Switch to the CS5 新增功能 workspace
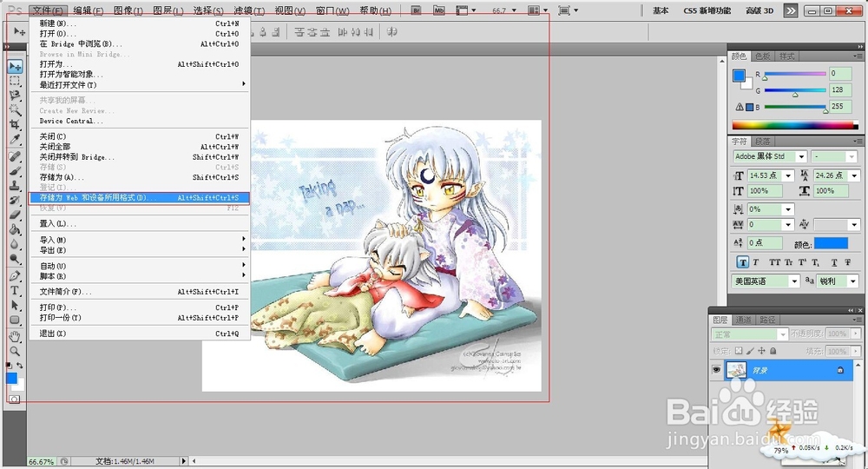This screenshot has width=868, height=469. tap(707, 10)
